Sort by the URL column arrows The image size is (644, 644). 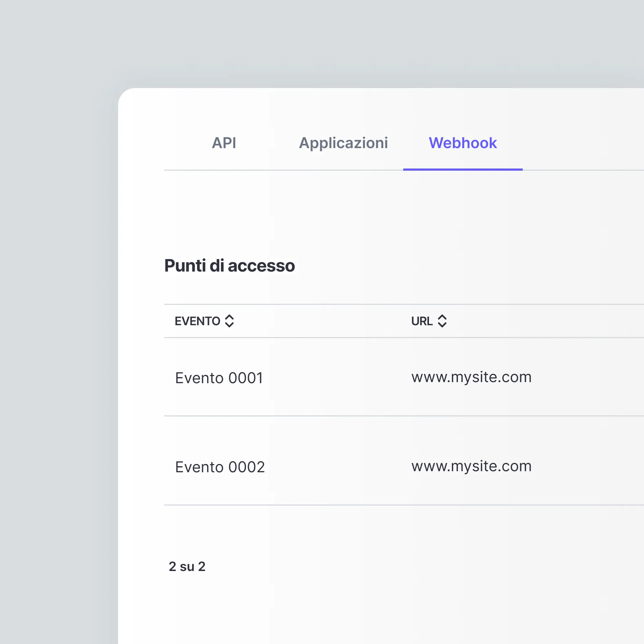[442, 321]
